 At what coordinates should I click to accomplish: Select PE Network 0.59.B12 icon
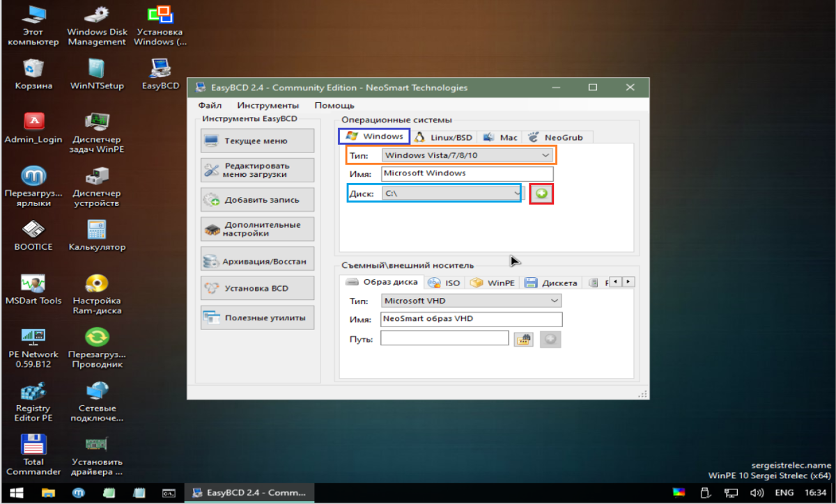(33, 347)
